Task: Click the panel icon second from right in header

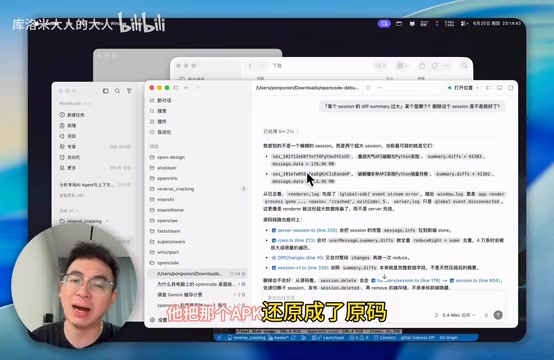Action: (500, 88)
